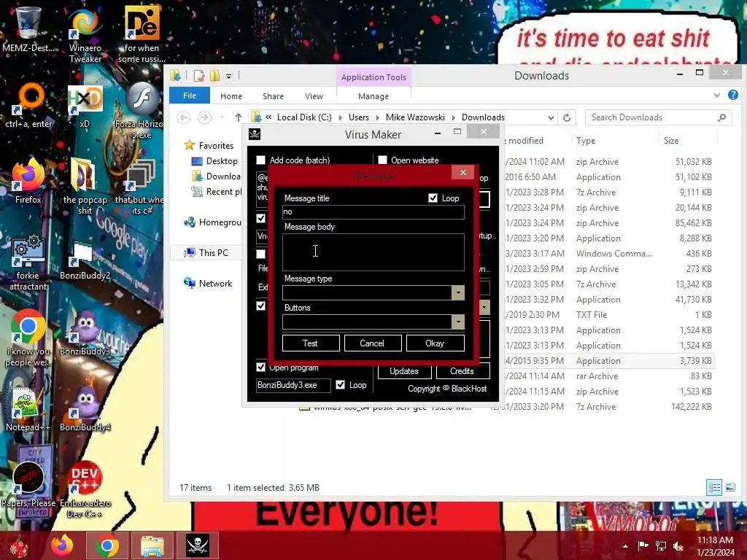Select Application Tools contextual tab

point(373,77)
